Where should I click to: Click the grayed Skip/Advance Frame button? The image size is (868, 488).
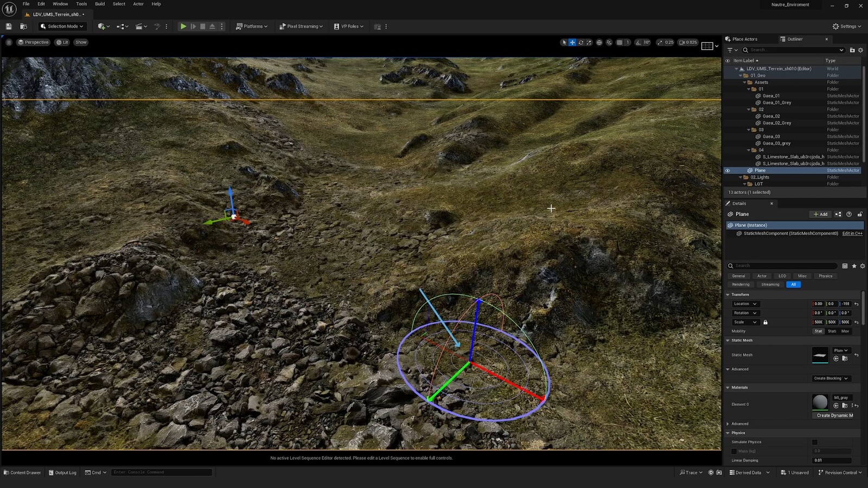pyautogui.click(x=193, y=26)
